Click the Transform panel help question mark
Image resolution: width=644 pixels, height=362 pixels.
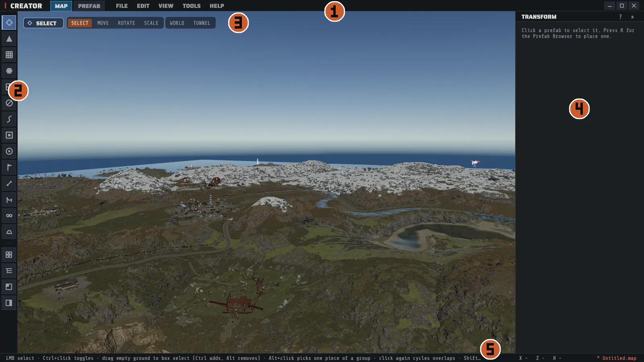[620, 17]
